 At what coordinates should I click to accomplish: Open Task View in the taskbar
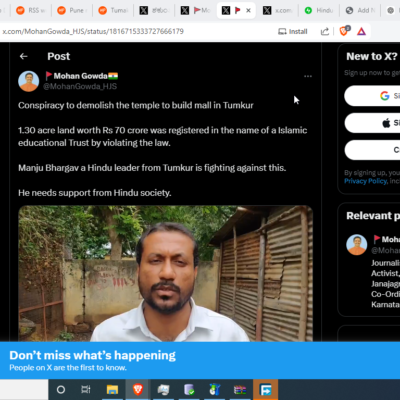click(86, 389)
